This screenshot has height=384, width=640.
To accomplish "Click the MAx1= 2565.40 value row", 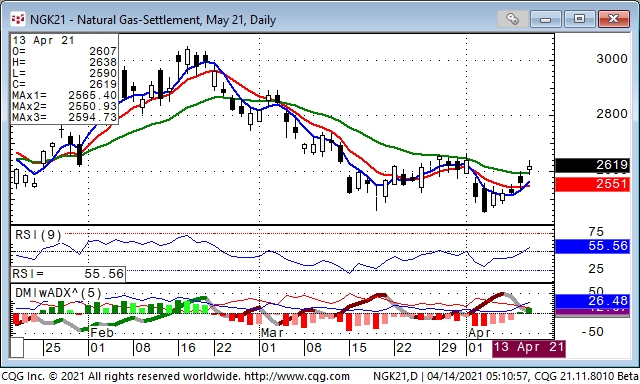I will (x=64, y=95).
